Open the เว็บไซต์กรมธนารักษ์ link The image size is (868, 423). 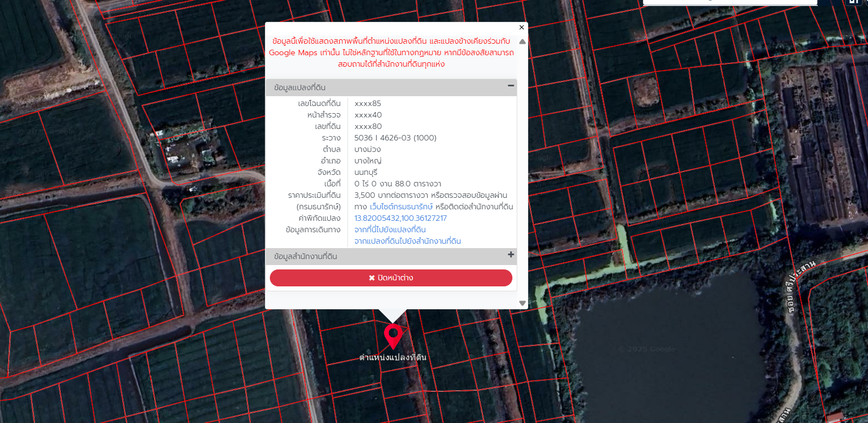401,207
